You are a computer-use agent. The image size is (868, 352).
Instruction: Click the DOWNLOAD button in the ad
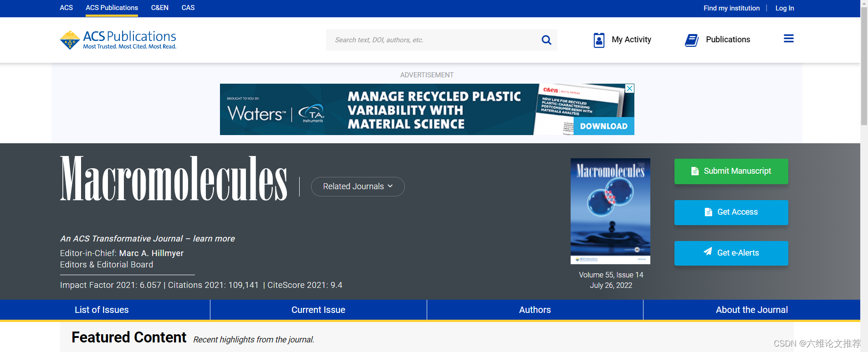604,126
